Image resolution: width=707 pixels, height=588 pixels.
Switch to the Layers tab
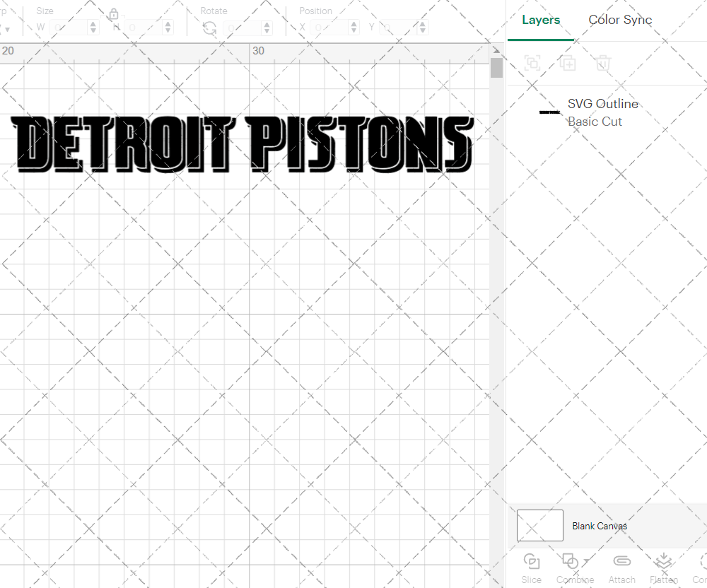[x=540, y=20]
